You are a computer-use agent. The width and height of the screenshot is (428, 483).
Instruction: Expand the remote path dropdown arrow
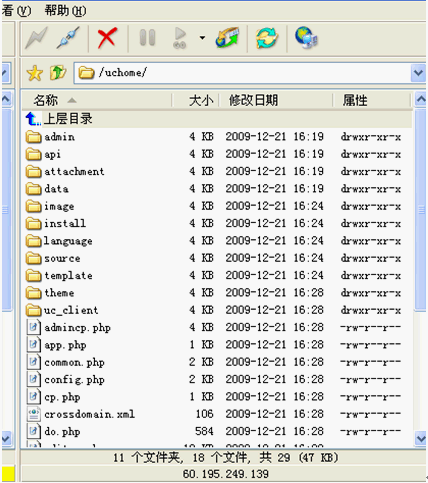[418, 73]
